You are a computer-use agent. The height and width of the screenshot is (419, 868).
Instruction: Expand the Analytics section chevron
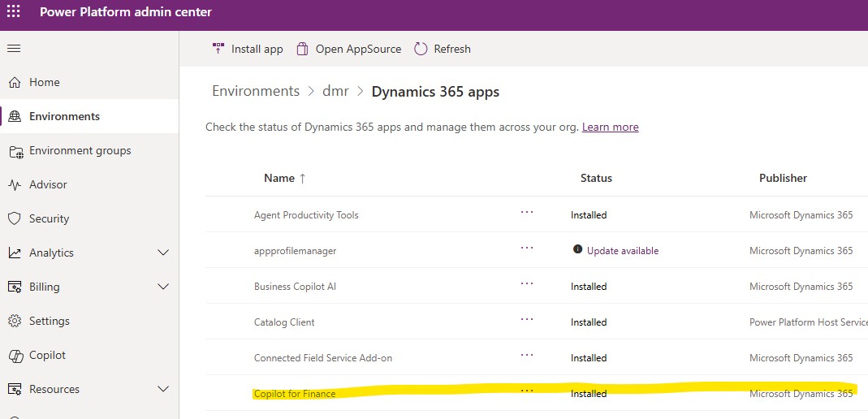pos(163,253)
